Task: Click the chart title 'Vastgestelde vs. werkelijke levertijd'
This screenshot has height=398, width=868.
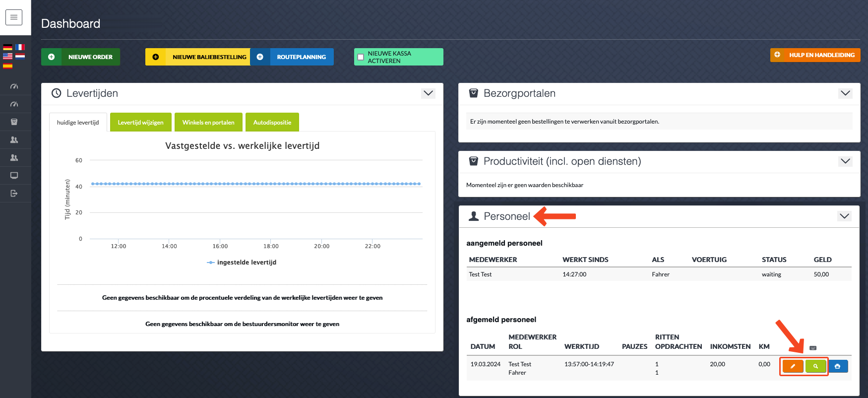Action: tap(243, 146)
